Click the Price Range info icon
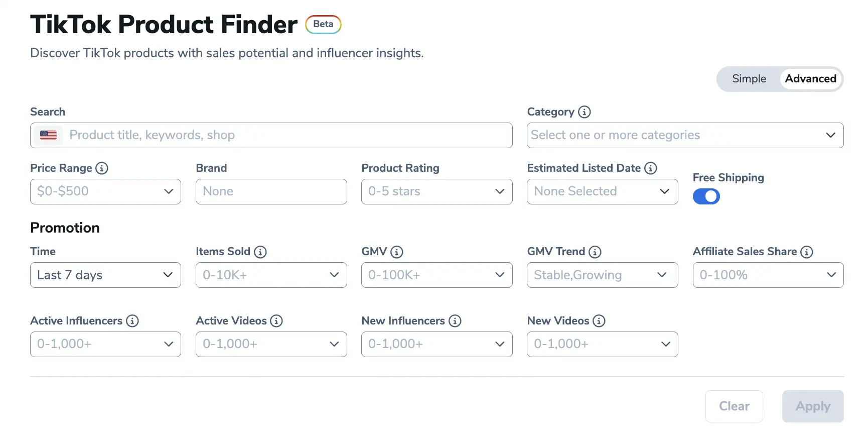 102,168
